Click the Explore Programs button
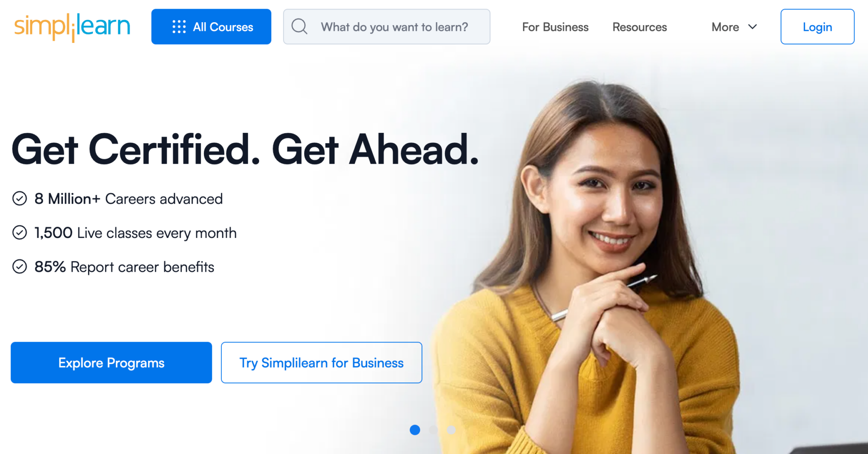The image size is (868, 454). [x=112, y=362]
